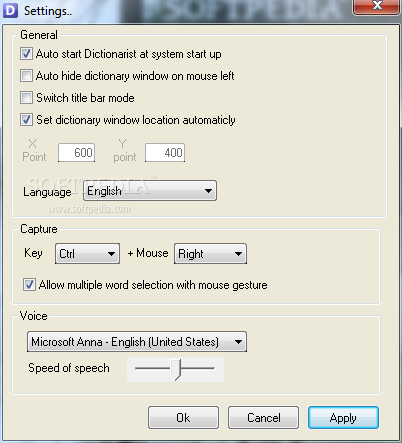Click the right end of speech speed track

coord(213,368)
